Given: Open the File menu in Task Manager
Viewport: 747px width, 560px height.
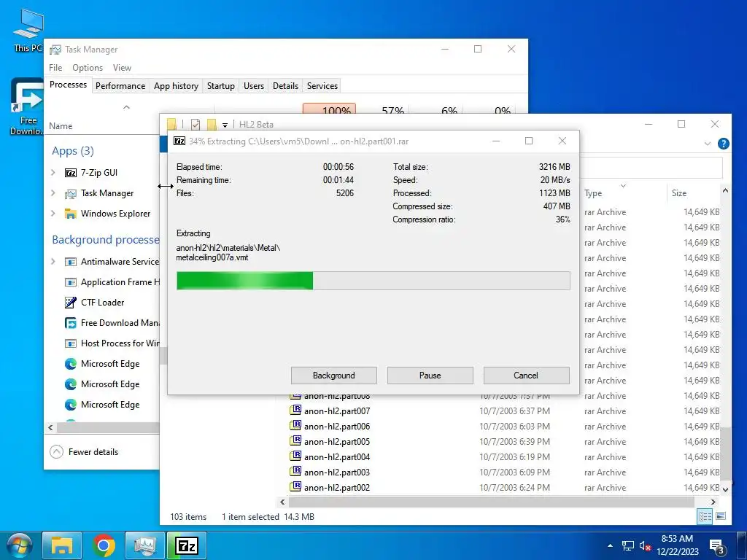Looking at the screenshot, I should click(55, 68).
